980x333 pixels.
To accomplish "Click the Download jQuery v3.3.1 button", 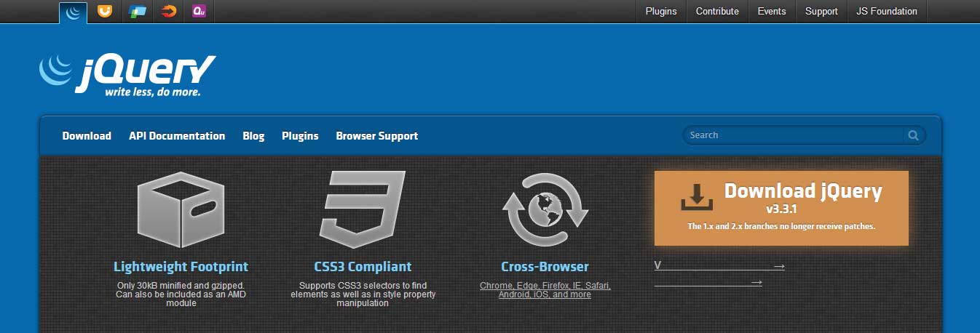I will 781,208.
